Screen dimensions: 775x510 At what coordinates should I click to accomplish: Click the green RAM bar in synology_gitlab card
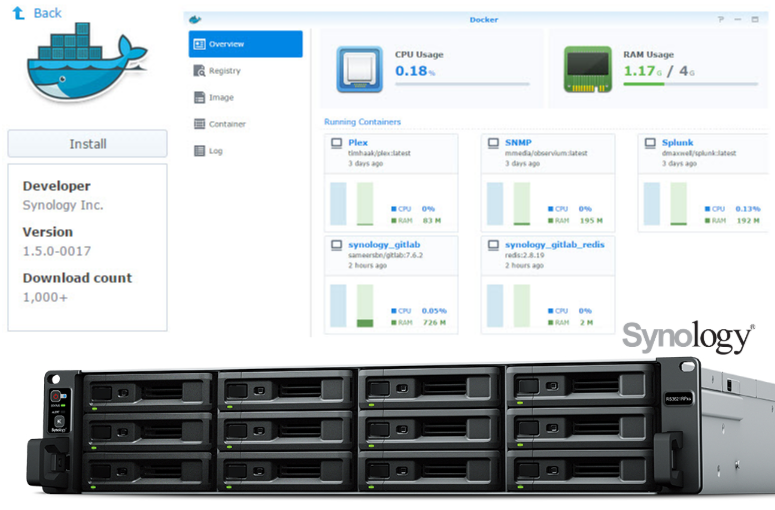click(365, 305)
